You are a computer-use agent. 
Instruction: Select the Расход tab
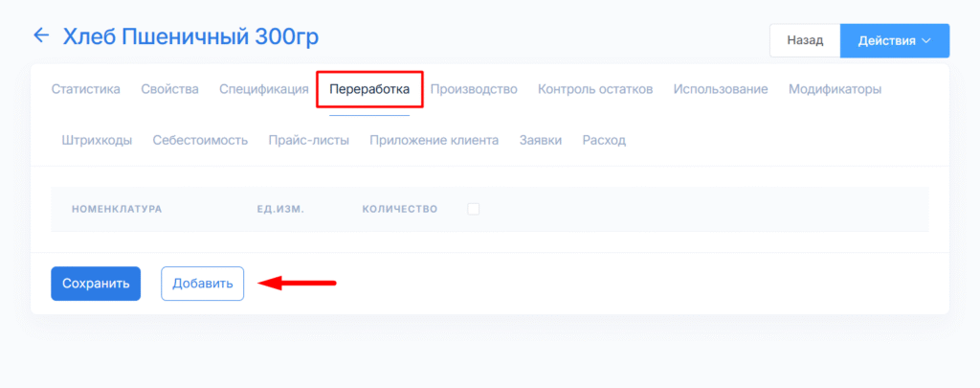[604, 140]
